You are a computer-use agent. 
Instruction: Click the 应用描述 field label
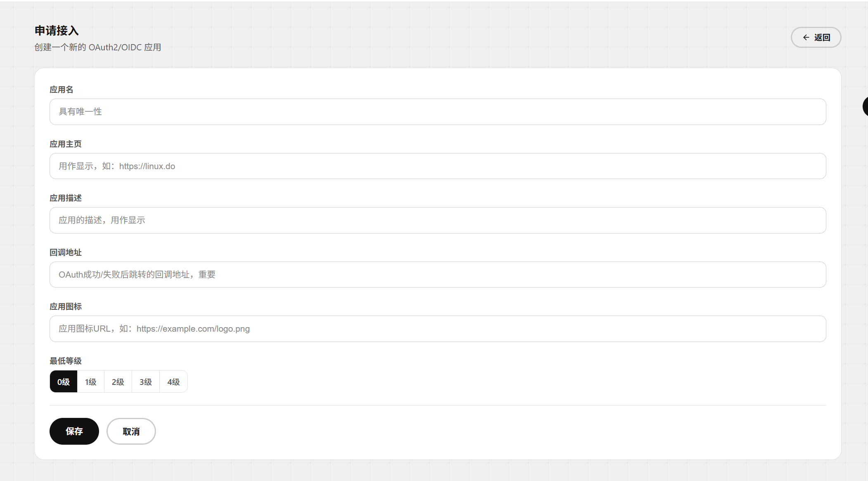coord(66,198)
